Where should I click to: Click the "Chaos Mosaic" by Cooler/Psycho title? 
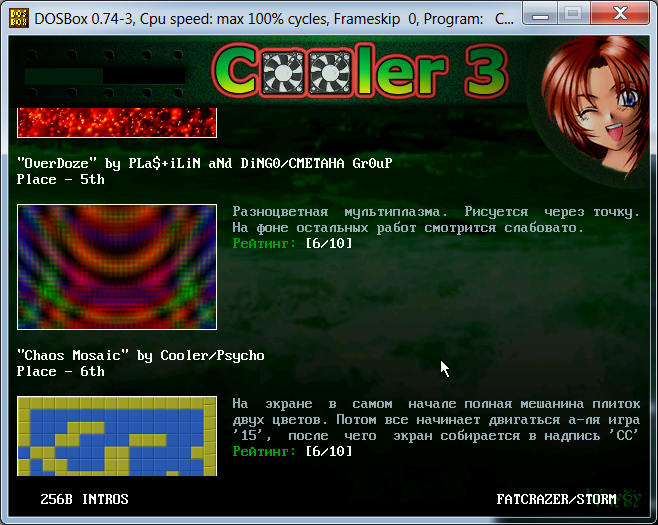click(141, 355)
